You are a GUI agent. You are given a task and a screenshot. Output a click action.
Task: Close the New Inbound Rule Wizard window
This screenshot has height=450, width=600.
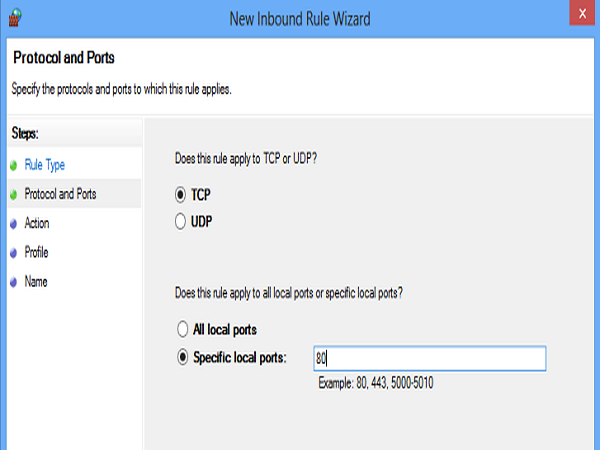pyautogui.click(x=579, y=15)
